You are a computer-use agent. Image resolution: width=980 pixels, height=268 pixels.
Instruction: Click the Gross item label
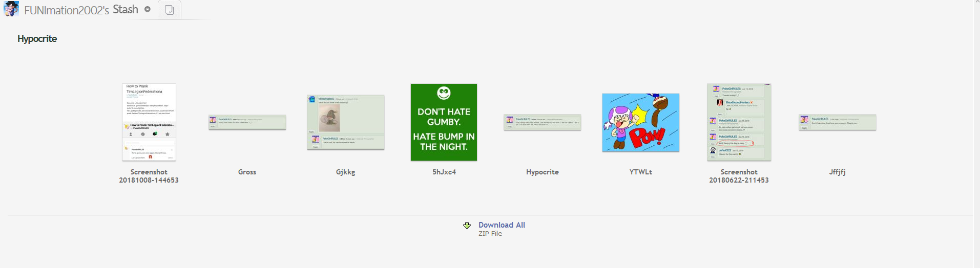click(247, 172)
